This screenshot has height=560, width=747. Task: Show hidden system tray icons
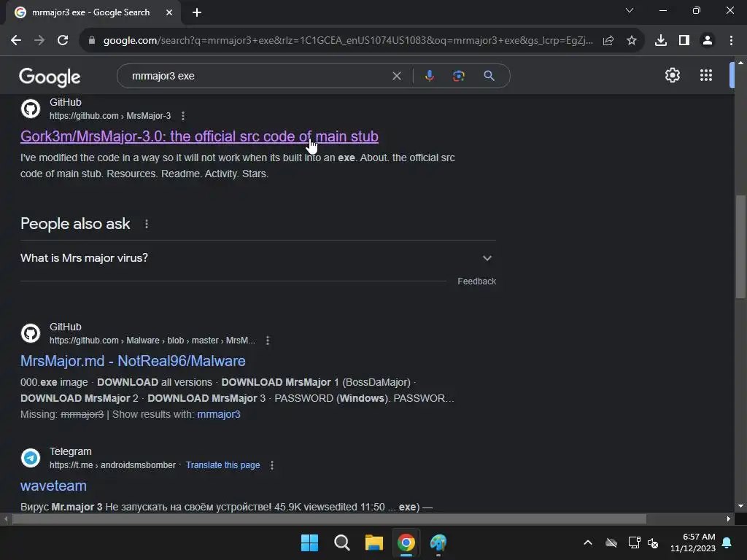588,542
